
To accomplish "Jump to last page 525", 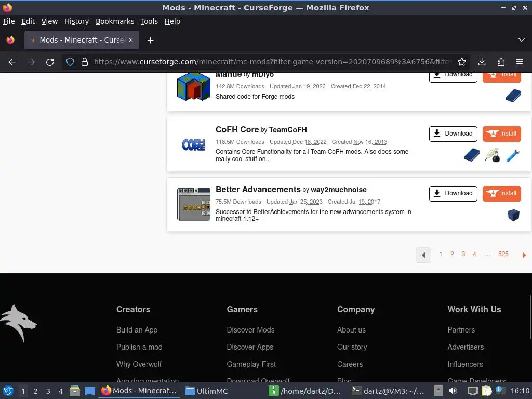I will pos(503,254).
